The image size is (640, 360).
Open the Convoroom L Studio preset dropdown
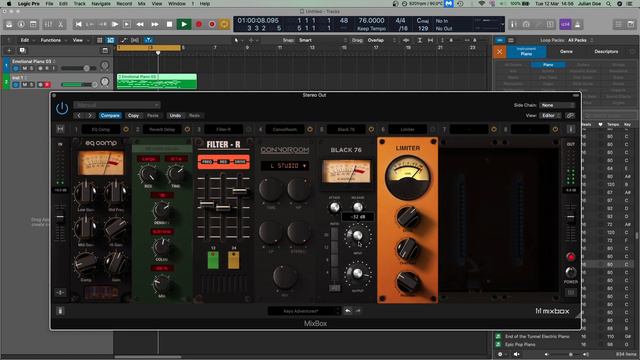pyautogui.click(x=284, y=166)
